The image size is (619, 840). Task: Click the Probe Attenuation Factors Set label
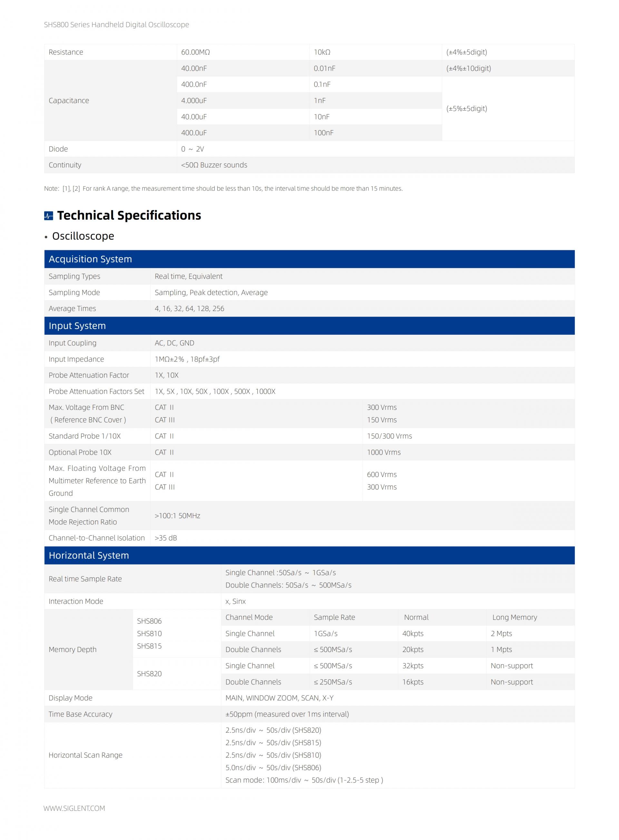click(96, 391)
